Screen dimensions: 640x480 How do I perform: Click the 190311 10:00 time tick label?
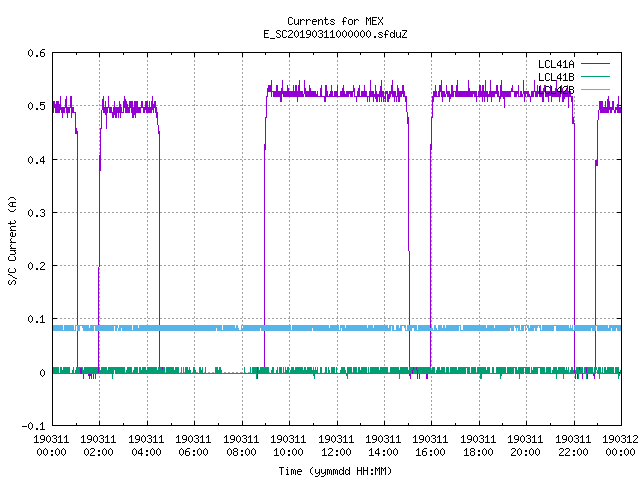point(288,446)
